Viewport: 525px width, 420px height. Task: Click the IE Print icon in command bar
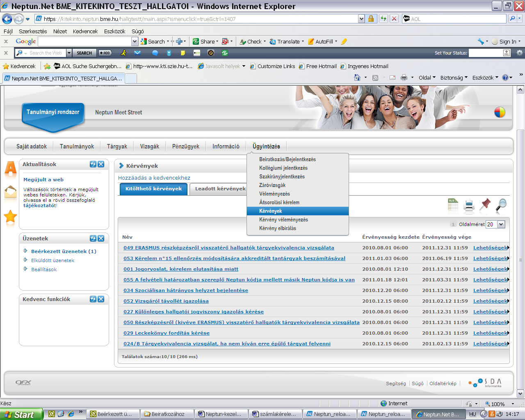pyautogui.click(x=404, y=78)
